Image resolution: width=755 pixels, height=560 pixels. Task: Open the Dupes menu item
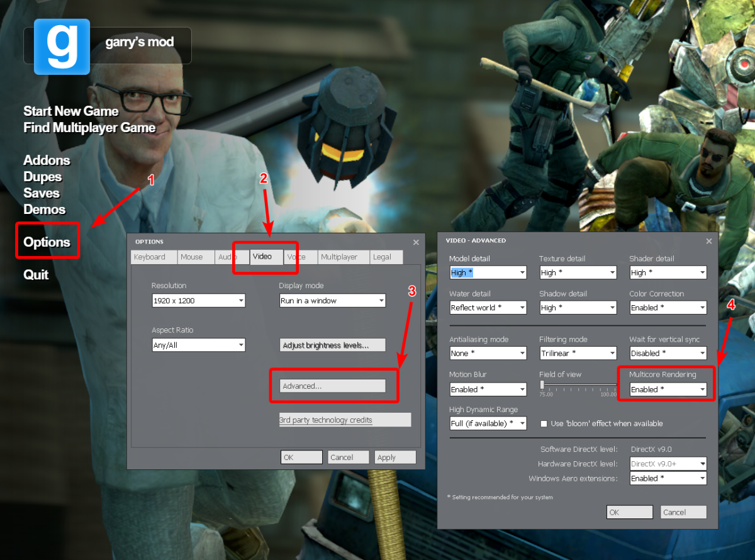43,177
